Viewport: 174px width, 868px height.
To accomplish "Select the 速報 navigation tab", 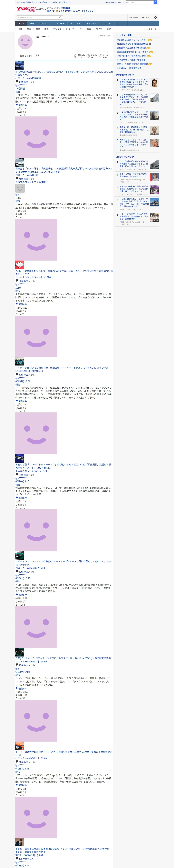I will 32,24.
